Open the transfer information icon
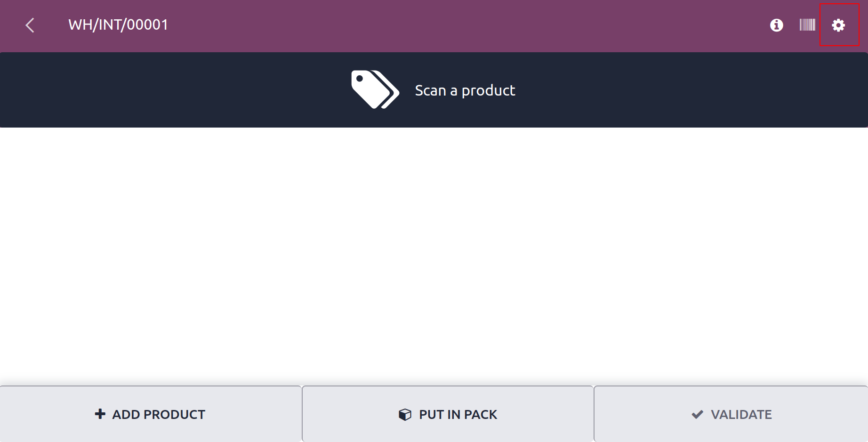Viewport: 868px width, 442px height. [x=777, y=25]
